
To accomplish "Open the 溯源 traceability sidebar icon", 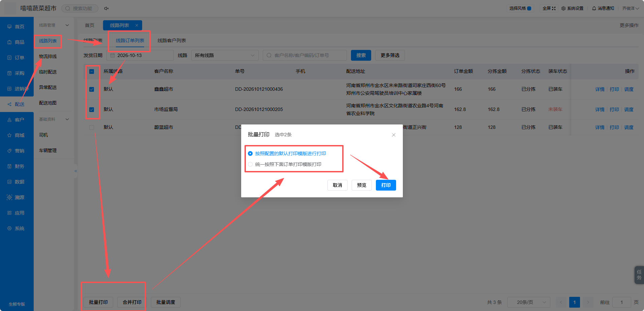I will 9,197.
